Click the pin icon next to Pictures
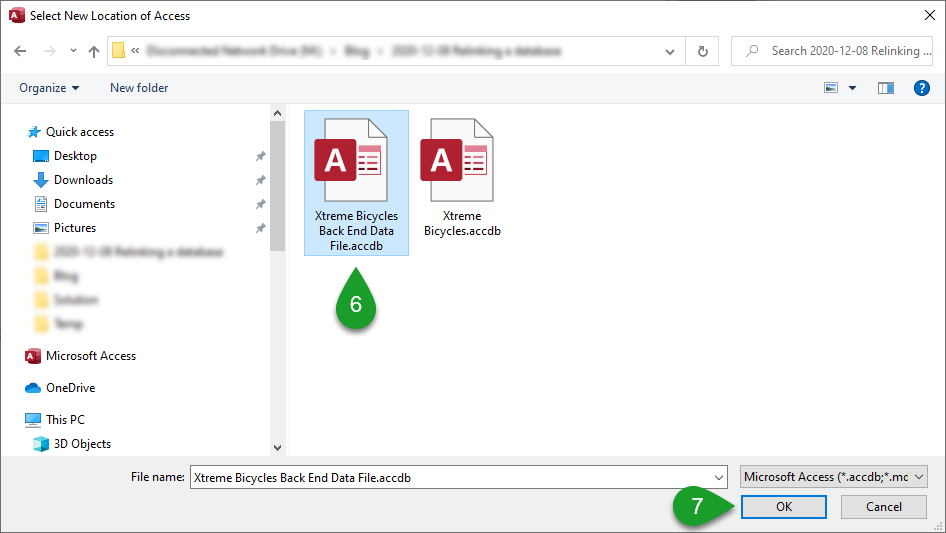 coord(260,228)
